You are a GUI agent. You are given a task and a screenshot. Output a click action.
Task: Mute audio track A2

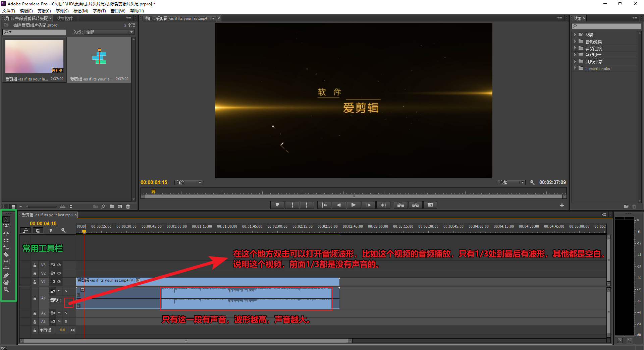pos(59,313)
